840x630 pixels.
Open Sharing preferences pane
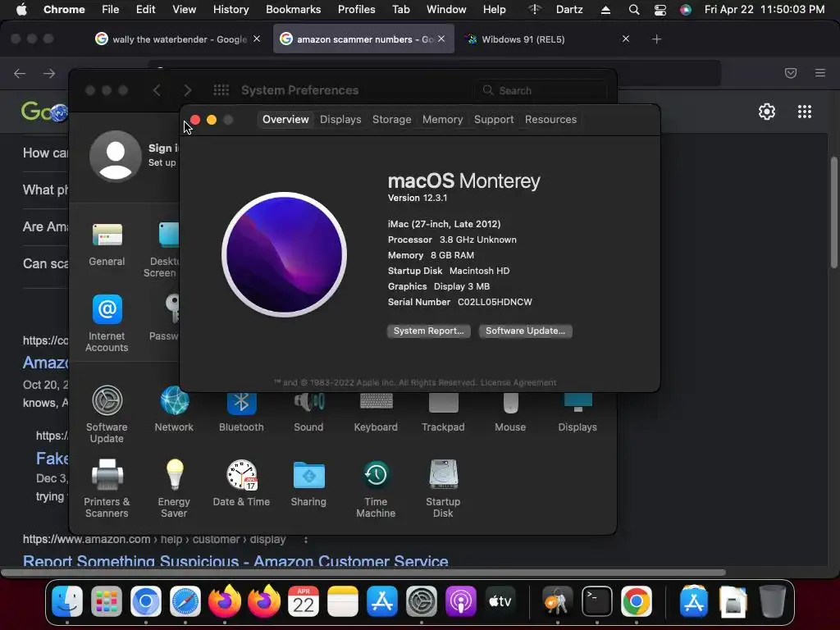coord(308,482)
